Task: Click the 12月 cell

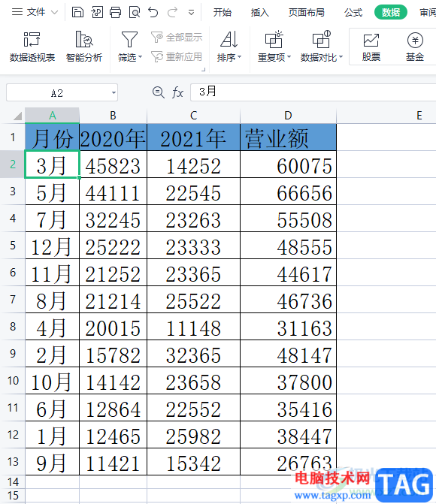Action: click(52, 246)
